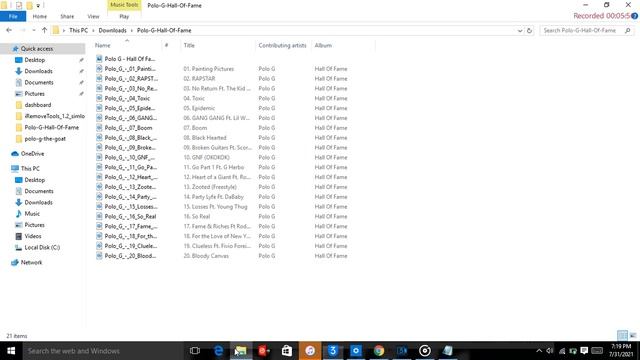Open Polo-G-Hall-Of-Fame folder in navigation pane
Viewport: 640px width, 360px height.
click(x=51, y=127)
